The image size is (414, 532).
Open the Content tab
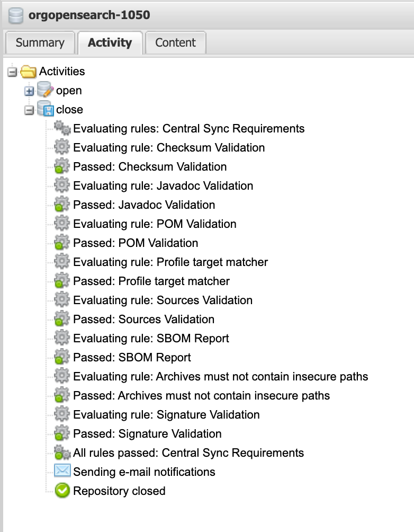pos(175,42)
